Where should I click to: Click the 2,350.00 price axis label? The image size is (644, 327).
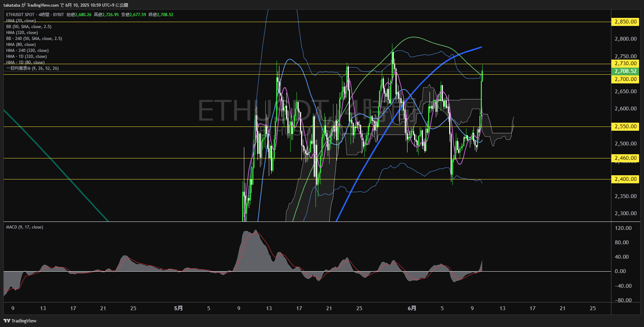(626, 196)
